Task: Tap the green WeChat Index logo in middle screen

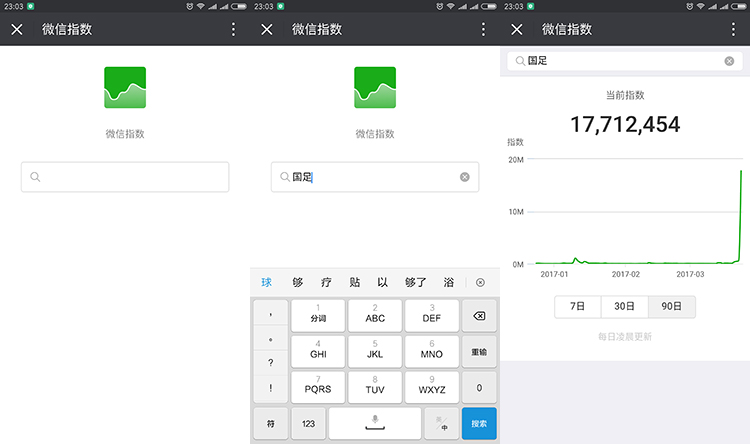Action: coord(375,88)
